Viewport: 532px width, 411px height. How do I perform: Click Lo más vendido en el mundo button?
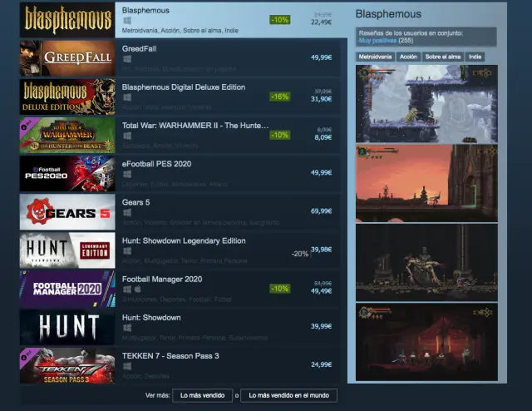pyautogui.click(x=288, y=395)
